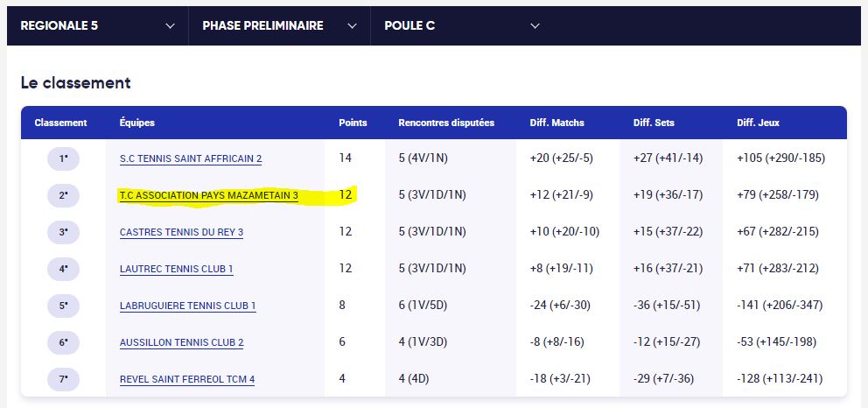The height and width of the screenshot is (408, 868).
Task: Click the Diff. Matchs column header
Action: click(x=556, y=123)
